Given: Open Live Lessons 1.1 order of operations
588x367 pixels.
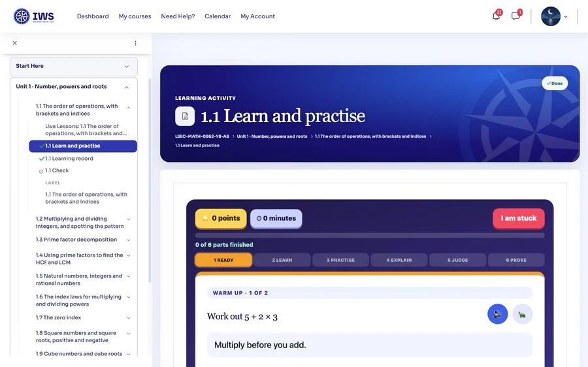Looking at the screenshot, I should [86, 130].
